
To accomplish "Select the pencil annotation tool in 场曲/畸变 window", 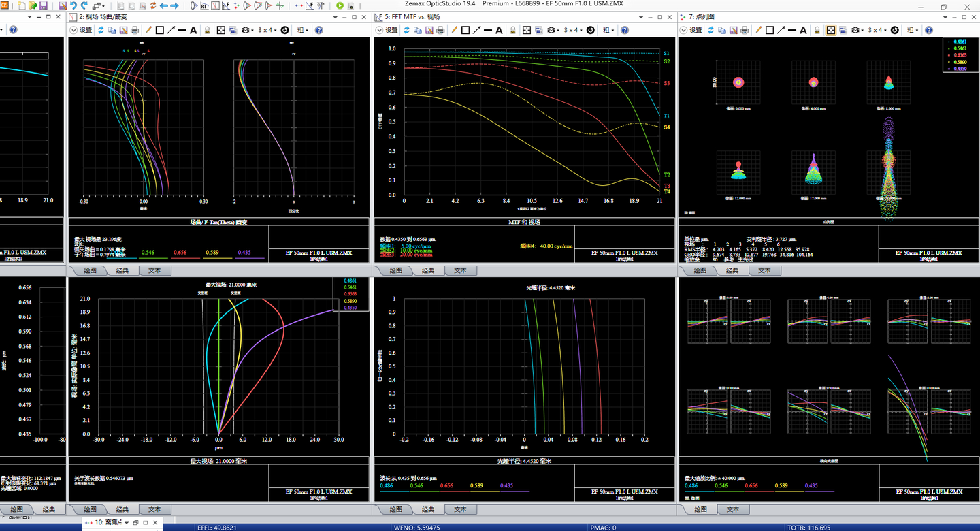I will 148,30.
